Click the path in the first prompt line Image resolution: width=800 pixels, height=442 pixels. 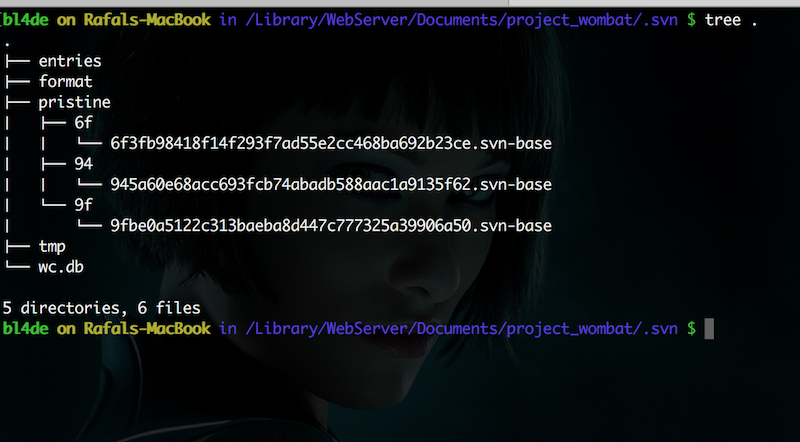[x=462, y=20]
